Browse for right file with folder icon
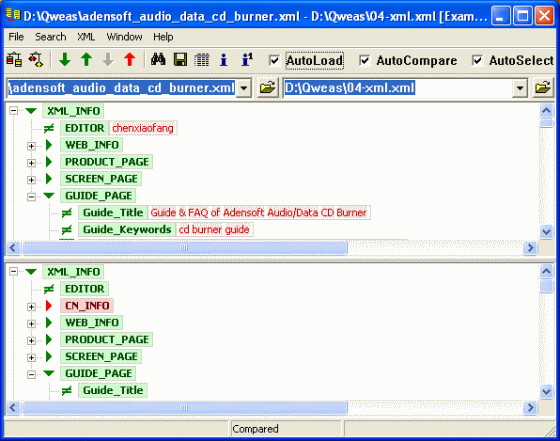 (x=542, y=87)
